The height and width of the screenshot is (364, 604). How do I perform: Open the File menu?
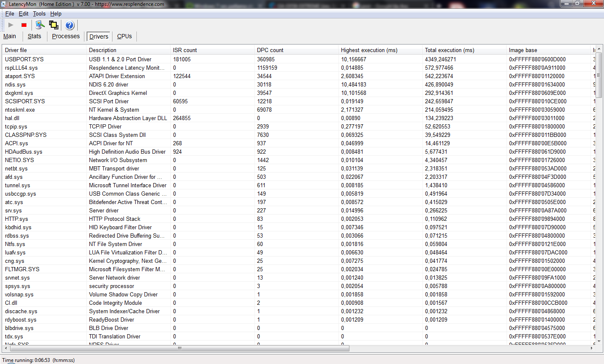click(10, 14)
